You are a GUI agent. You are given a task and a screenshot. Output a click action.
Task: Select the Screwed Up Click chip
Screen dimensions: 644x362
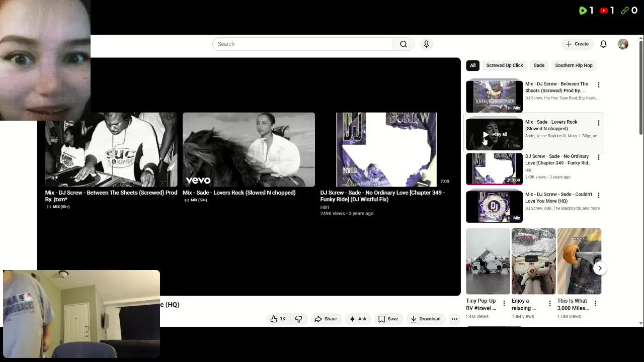[x=505, y=65]
